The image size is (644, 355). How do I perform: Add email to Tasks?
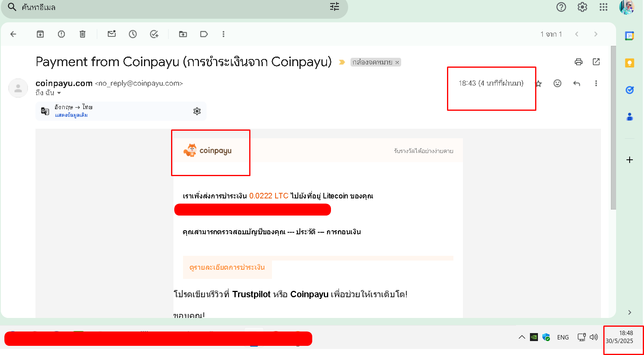[x=154, y=34]
